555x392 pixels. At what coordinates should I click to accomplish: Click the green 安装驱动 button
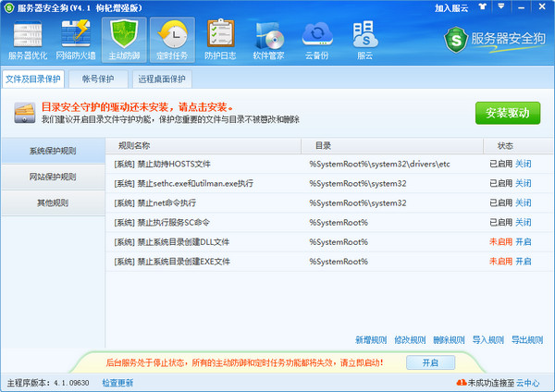[x=508, y=113]
